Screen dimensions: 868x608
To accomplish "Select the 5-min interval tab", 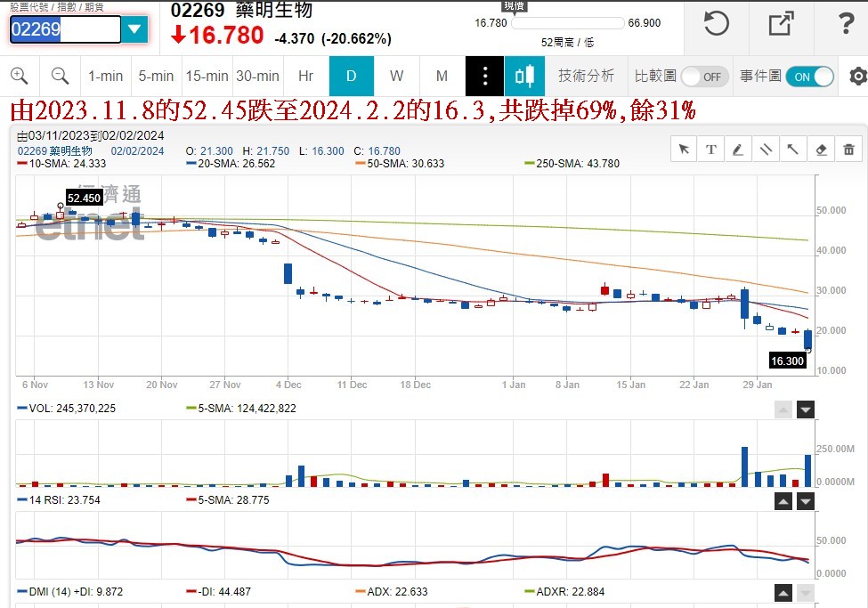I will 156,76.
